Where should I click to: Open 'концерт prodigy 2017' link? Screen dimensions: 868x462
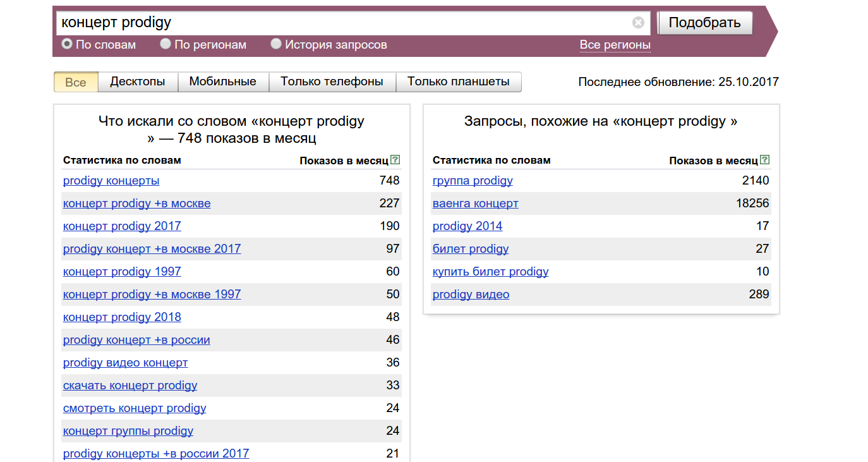(122, 226)
